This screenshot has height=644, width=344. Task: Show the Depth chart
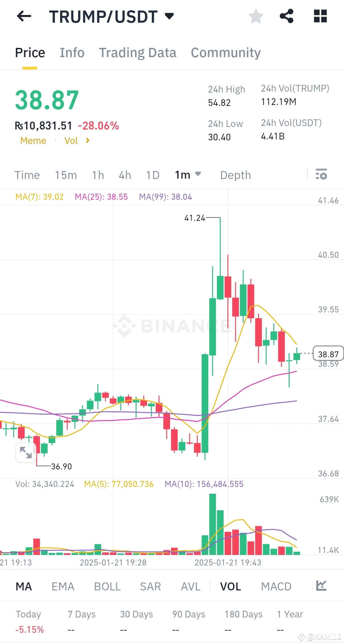click(x=236, y=175)
